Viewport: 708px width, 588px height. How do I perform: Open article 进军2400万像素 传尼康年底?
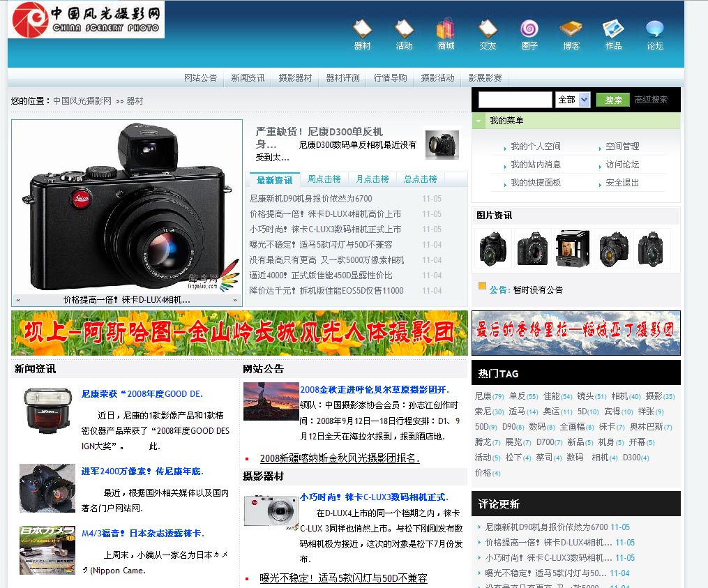(142, 472)
